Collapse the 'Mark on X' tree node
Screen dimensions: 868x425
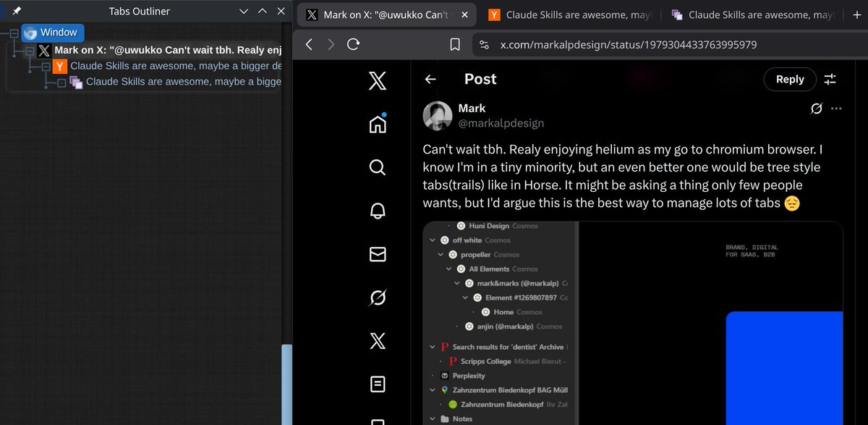pos(30,51)
